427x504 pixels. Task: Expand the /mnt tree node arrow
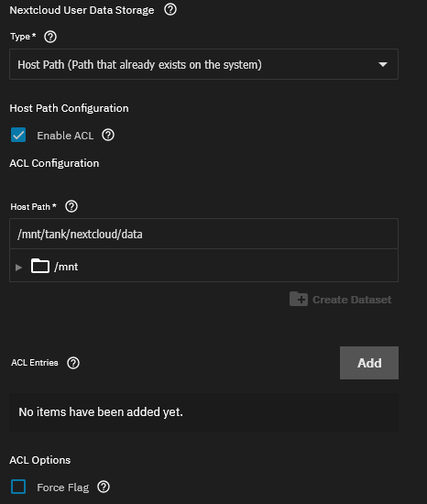[x=18, y=267]
